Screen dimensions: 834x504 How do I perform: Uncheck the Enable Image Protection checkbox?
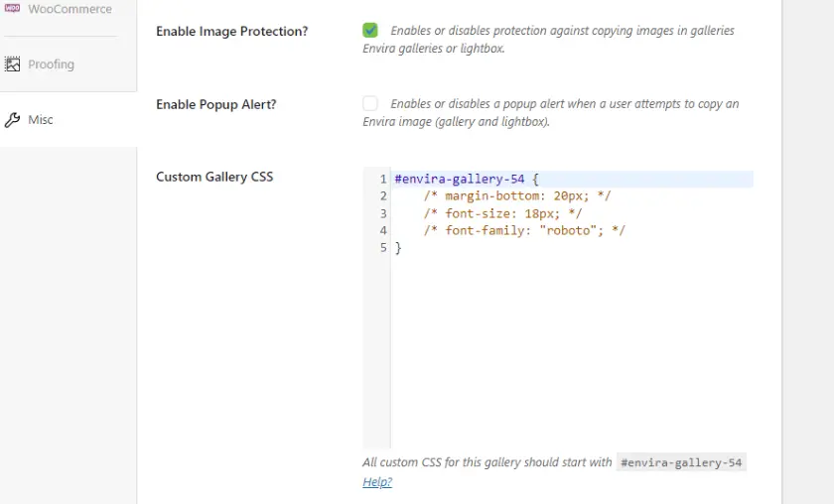(370, 31)
